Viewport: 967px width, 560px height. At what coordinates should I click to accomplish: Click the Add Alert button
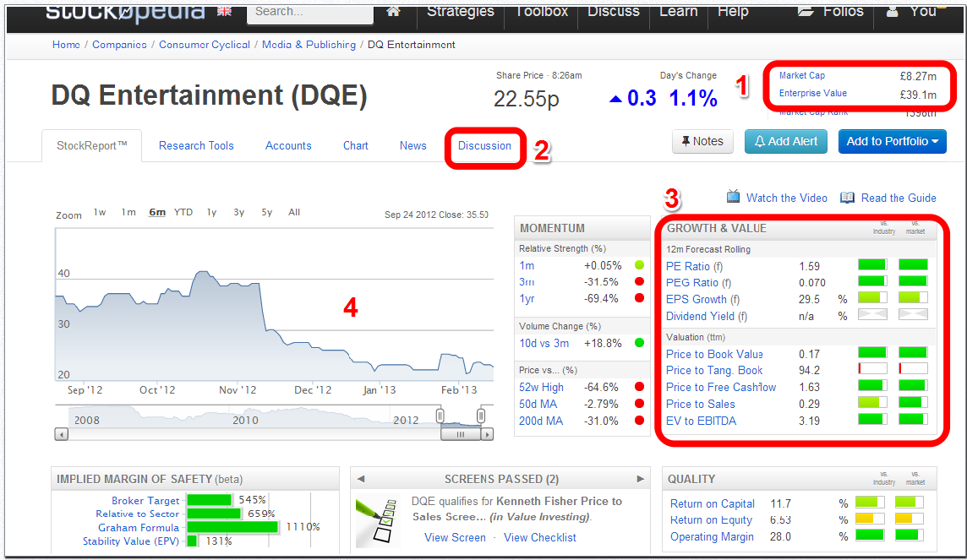click(786, 141)
